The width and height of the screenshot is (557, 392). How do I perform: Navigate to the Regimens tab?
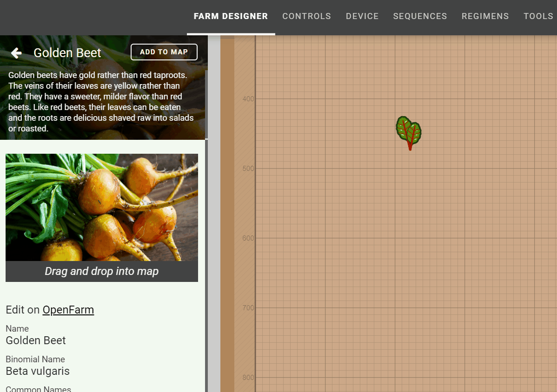click(x=485, y=16)
